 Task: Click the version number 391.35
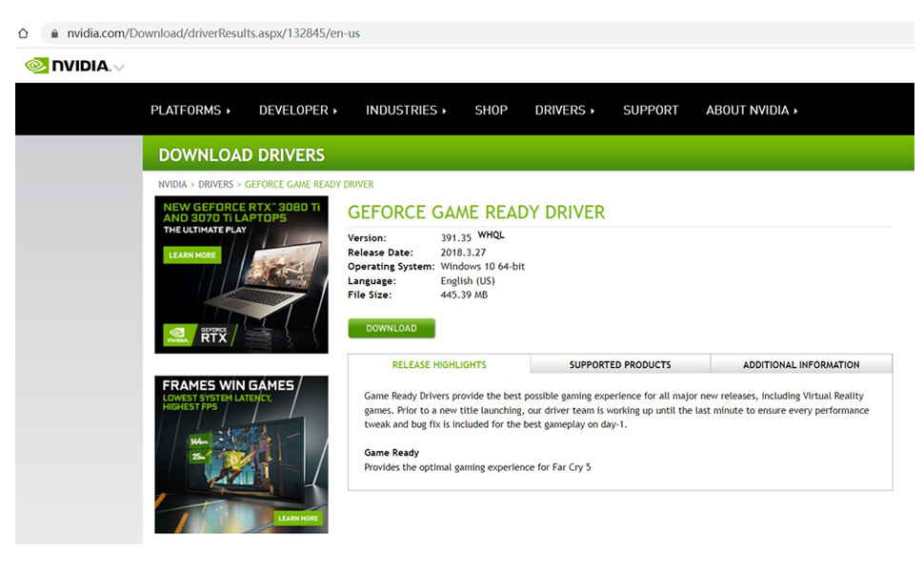455,237
